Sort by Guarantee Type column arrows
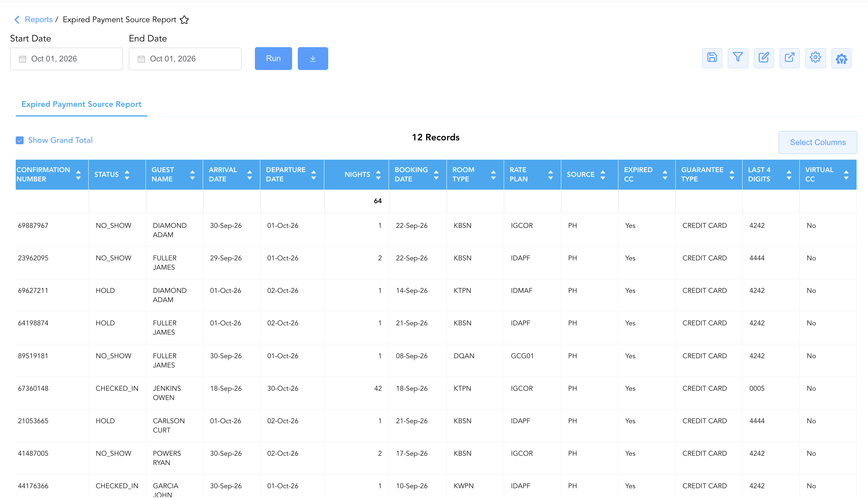The width and height of the screenshot is (868, 500). point(732,175)
